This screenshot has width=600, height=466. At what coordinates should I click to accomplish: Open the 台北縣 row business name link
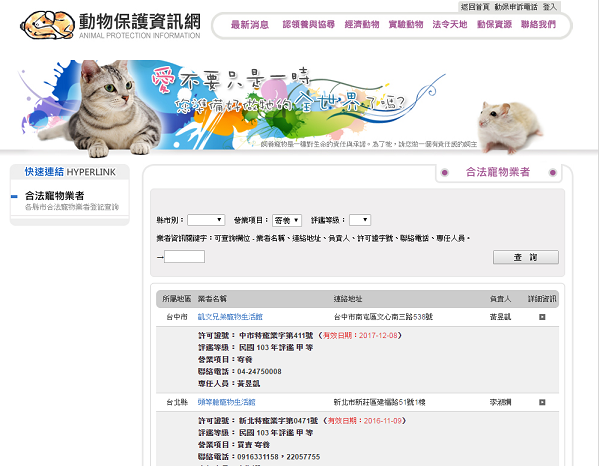tap(226, 402)
